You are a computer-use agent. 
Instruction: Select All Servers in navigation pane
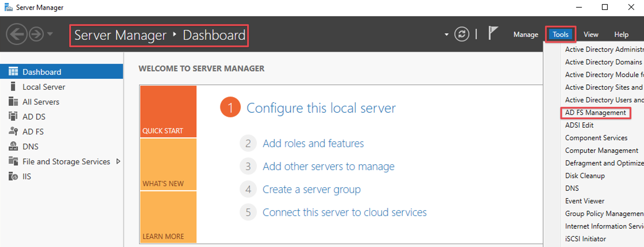(61, 102)
